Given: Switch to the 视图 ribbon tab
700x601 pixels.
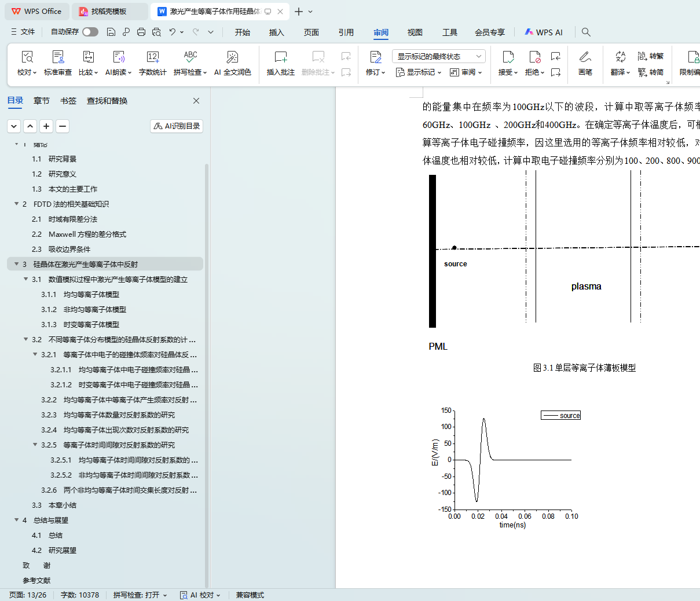Looking at the screenshot, I should 415,32.
